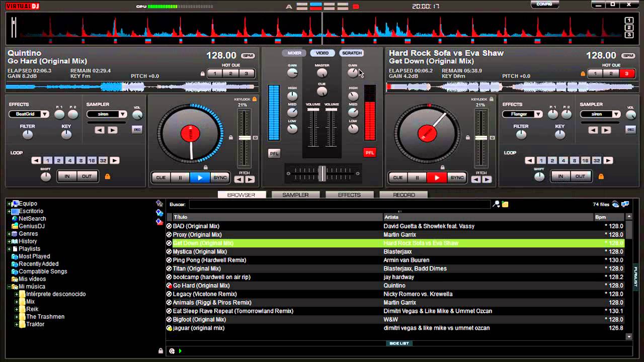Screen dimensions: 644x362
Task: Click right deck sampler previous arrow
Action: [593, 130]
